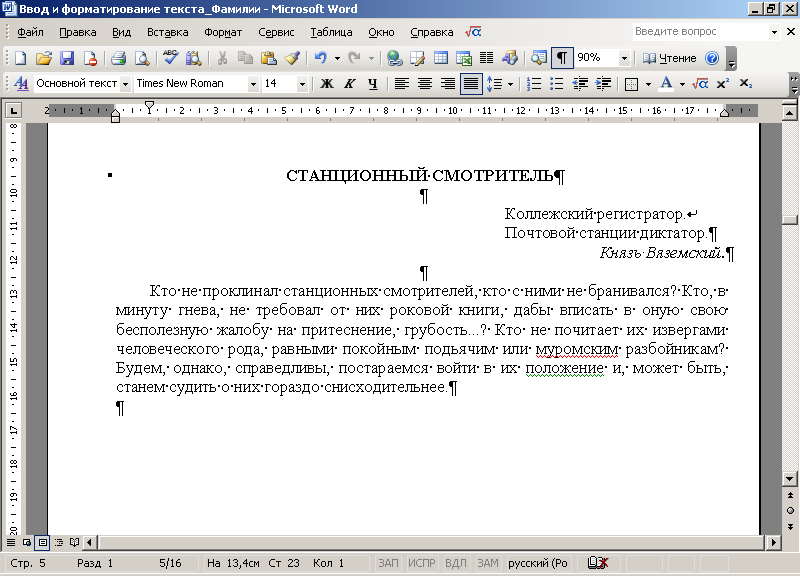Viewport: 800px width, 576px height.
Task: Expand the font color options arrow
Action: coord(682,84)
